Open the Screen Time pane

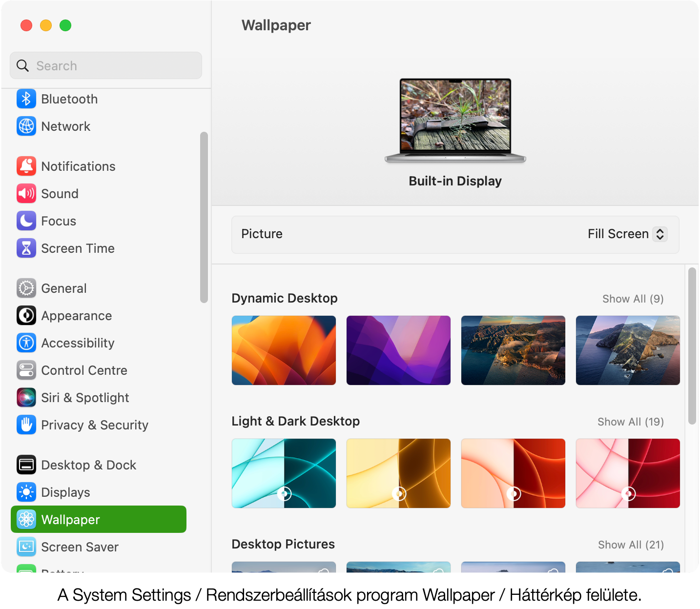[x=78, y=248]
